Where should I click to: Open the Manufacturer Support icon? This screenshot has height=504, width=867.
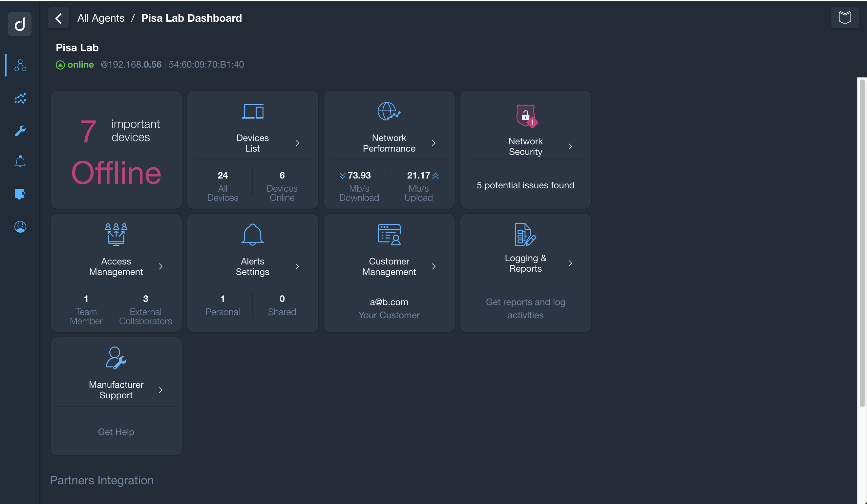click(115, 358)
